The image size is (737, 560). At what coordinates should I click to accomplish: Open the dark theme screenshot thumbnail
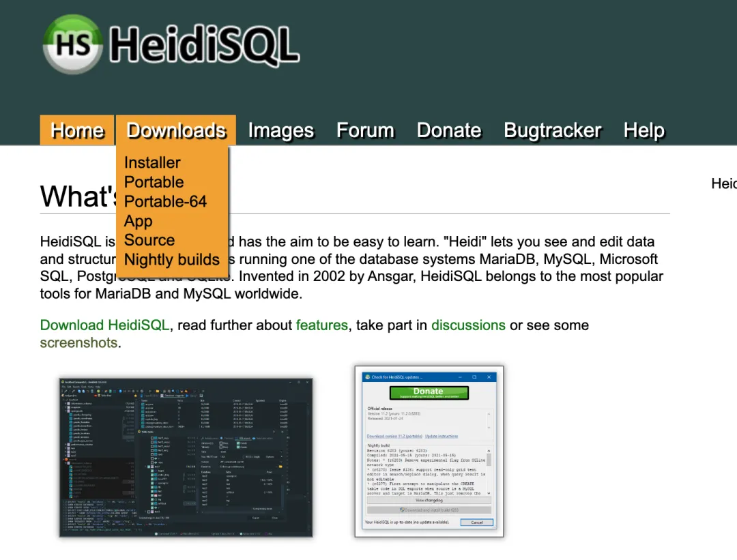[186, 456]
